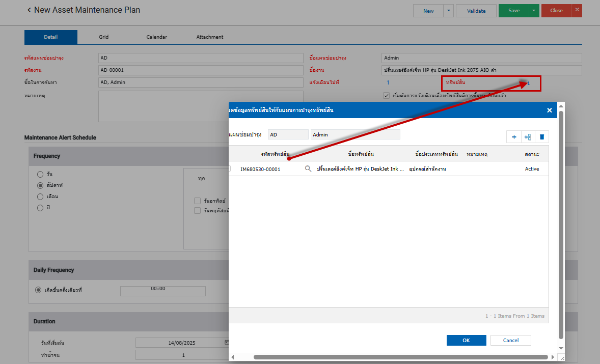Click the plus icon to add asset
The width and height of the screenshot is (600, 364).
click(x=514, y=137)
